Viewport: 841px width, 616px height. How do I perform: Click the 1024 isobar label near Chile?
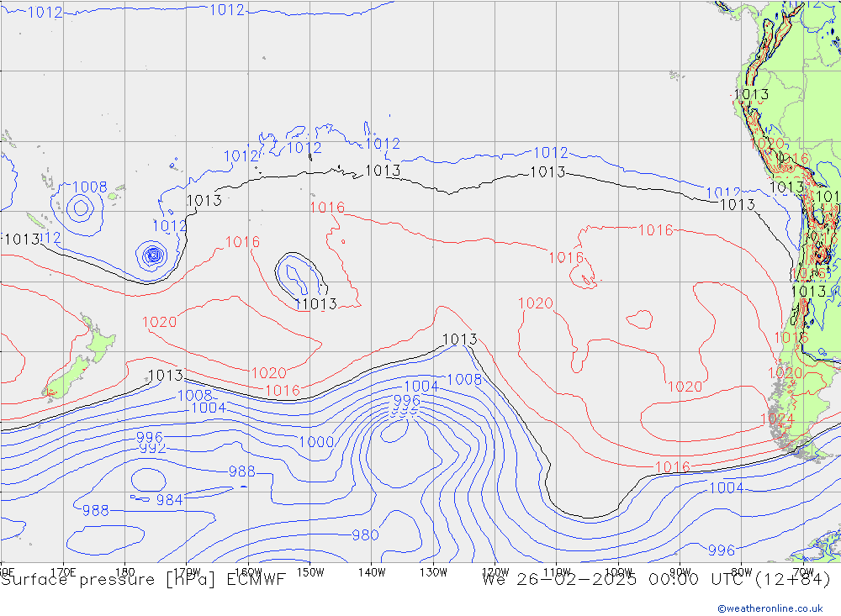tap(777, 419)
